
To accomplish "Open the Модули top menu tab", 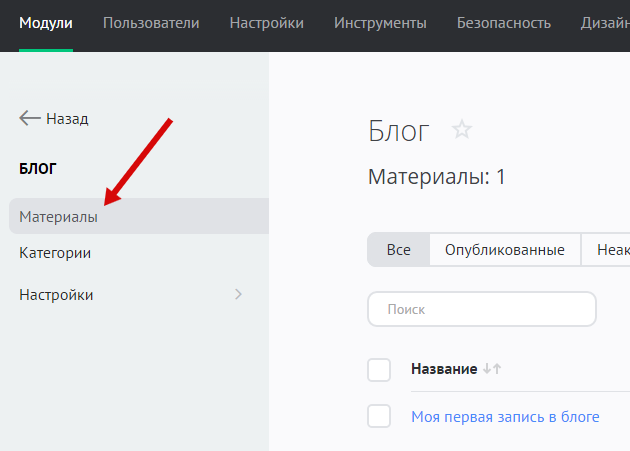I will coord(45,23).
